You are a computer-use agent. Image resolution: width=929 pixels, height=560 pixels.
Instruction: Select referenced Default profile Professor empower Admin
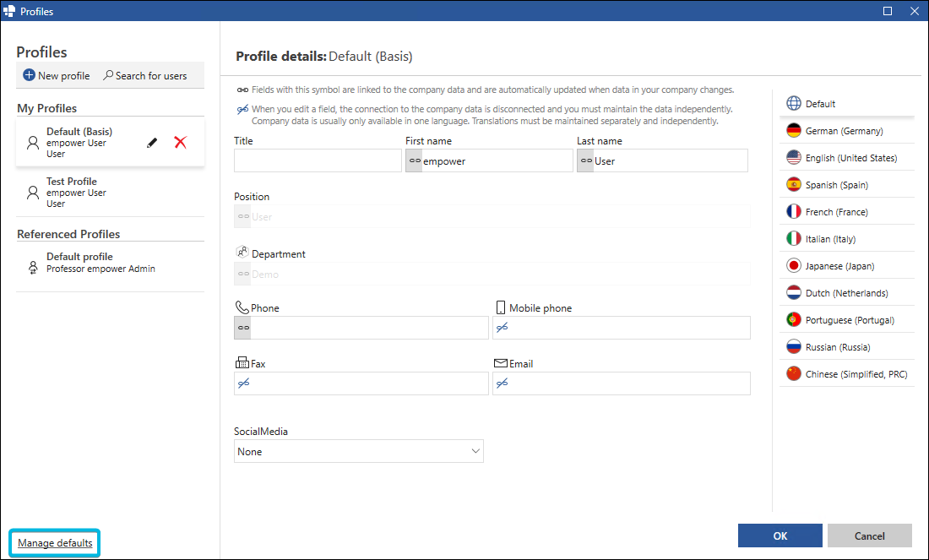point(110,267)
